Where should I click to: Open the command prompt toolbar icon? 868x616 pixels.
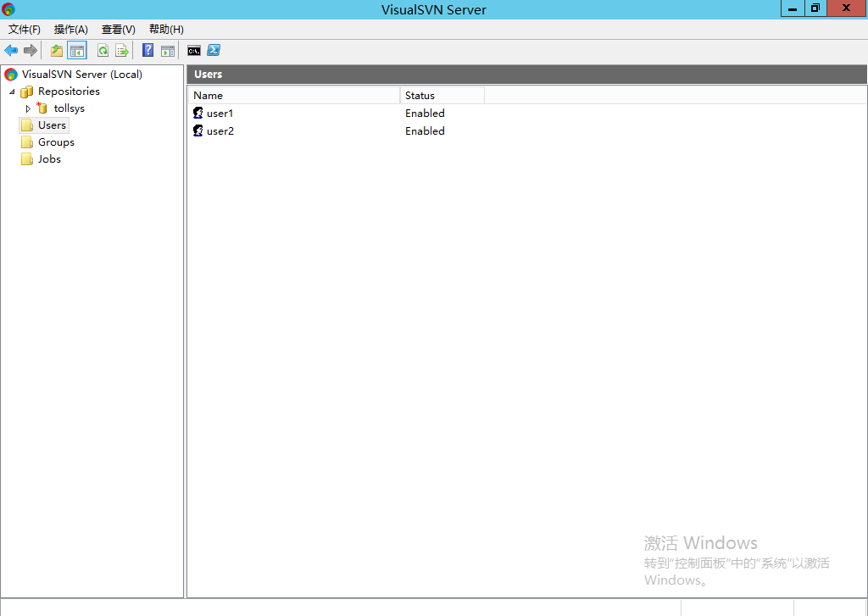tap(194, 51)
